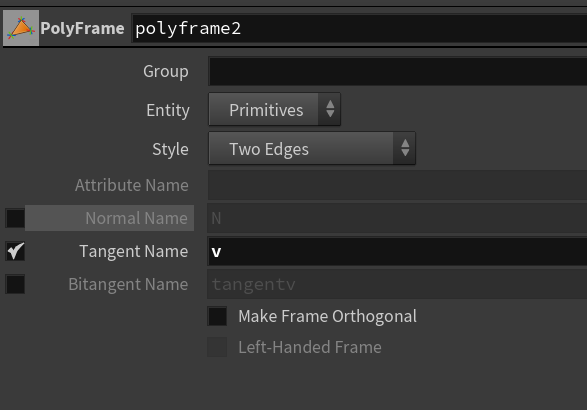Viewport: 587px width, 410px height.
Task: Enable the Bitangent Name checkbox
Action: click(15, 284)
